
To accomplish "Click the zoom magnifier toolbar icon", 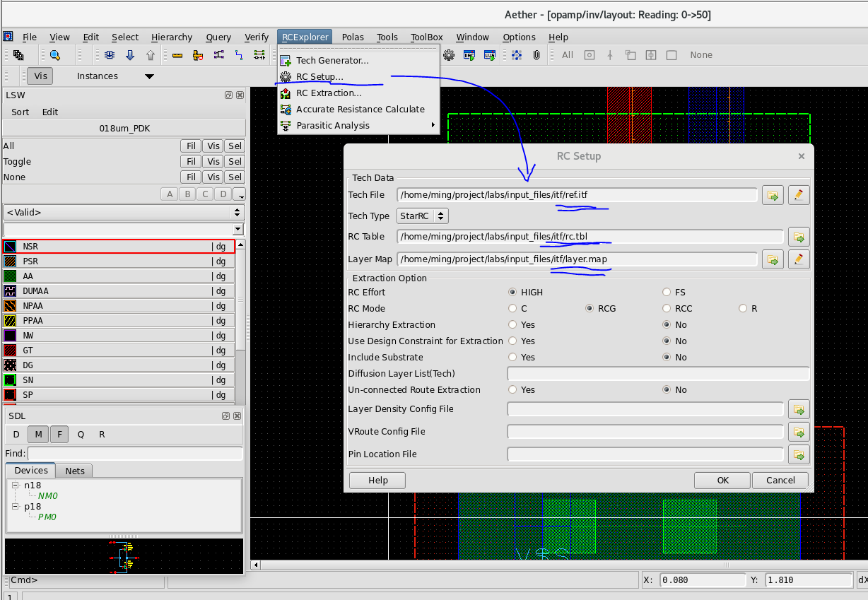I will [54, 55].
